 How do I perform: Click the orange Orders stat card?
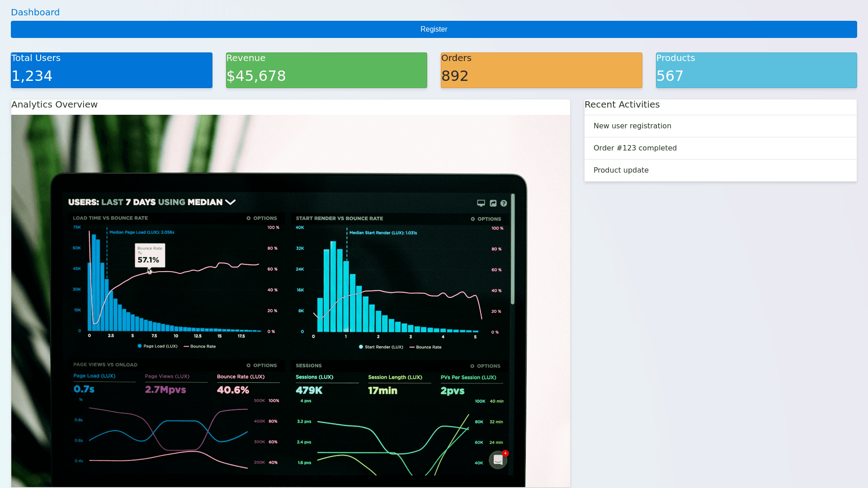(541, 70)
